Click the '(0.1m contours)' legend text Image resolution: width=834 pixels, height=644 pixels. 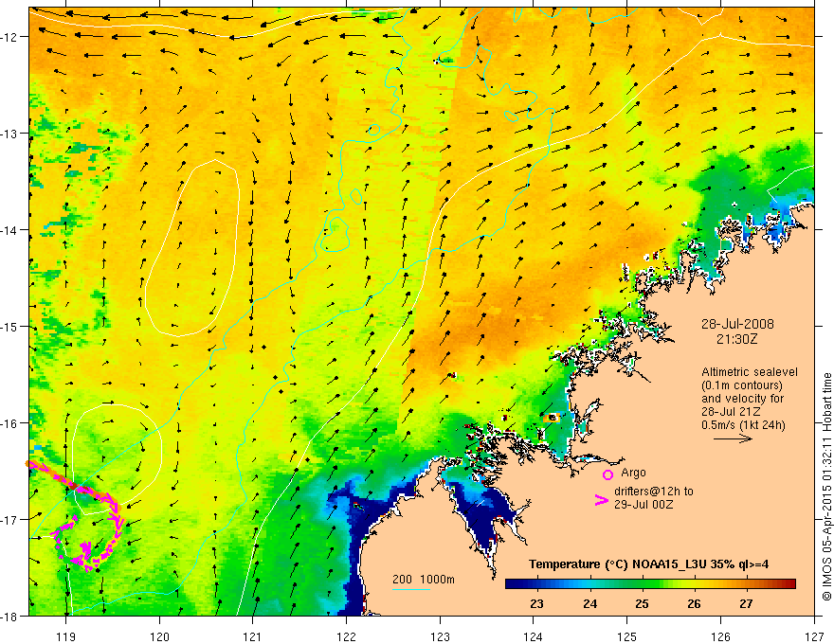742,385
